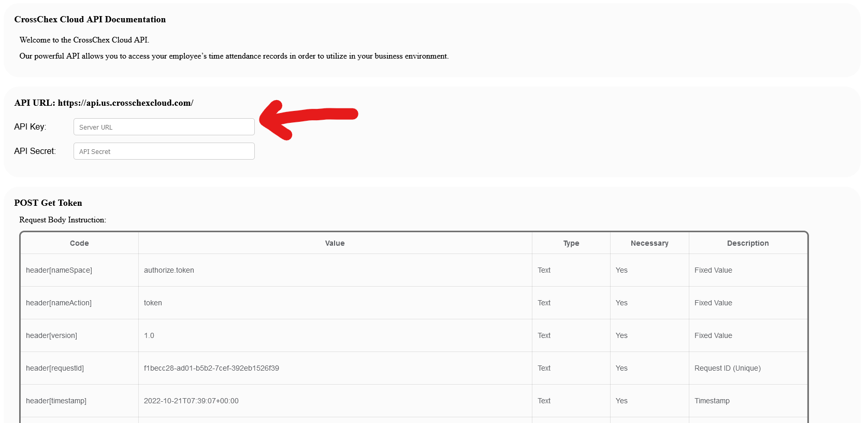
Task: Click 'Text' type in the header[nameAction] row
Action: pos(544,303)
